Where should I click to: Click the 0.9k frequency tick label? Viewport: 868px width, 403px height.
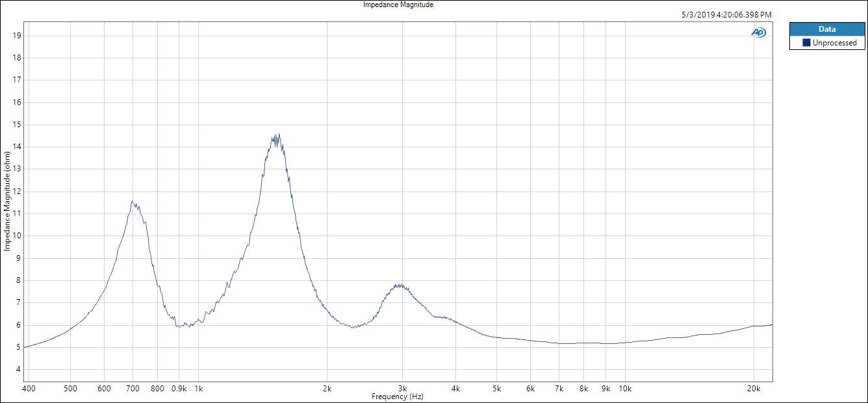(179, 389)
